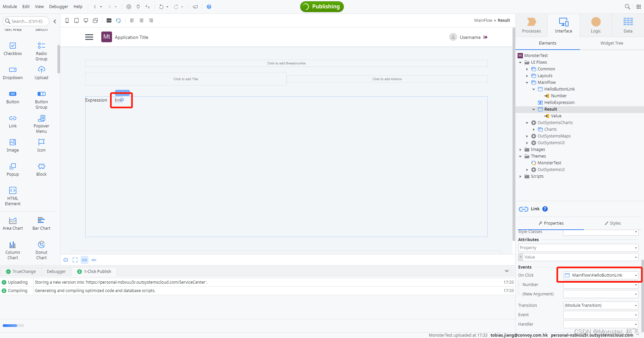Select the tablet preview device icon
644x338 pixels.
click(76, 20)
